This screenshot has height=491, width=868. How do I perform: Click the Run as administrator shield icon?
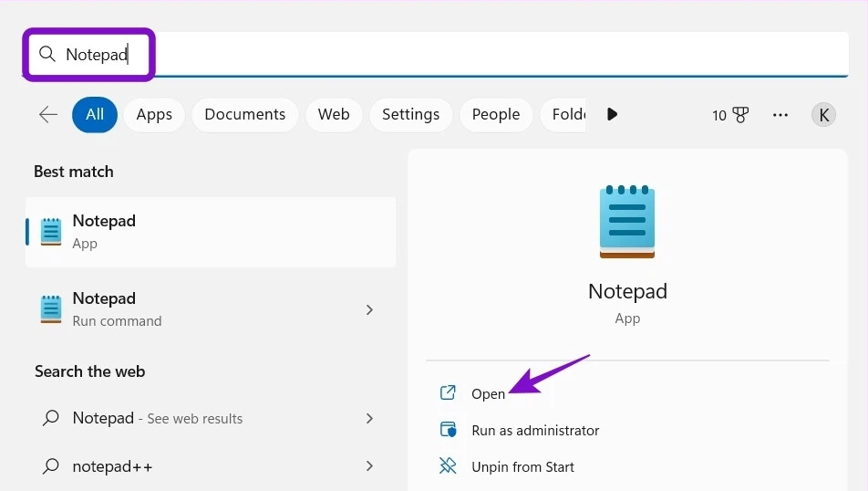(448, 430)
